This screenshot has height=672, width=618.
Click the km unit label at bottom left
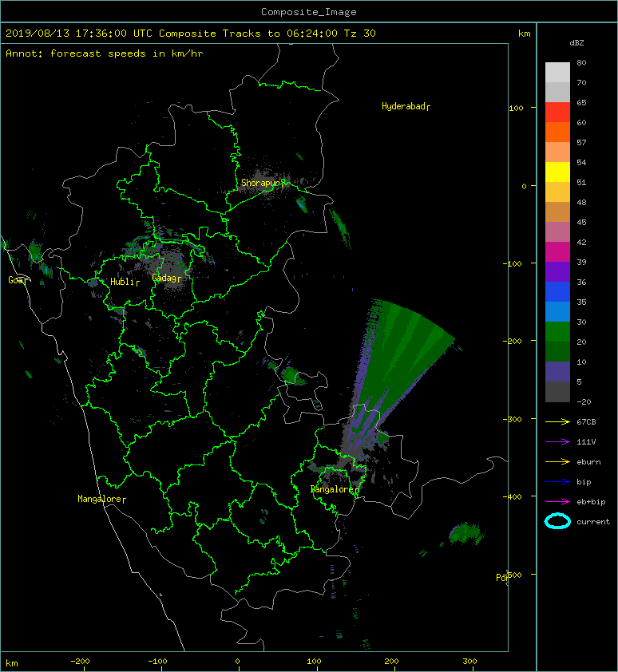coord(12,663)
